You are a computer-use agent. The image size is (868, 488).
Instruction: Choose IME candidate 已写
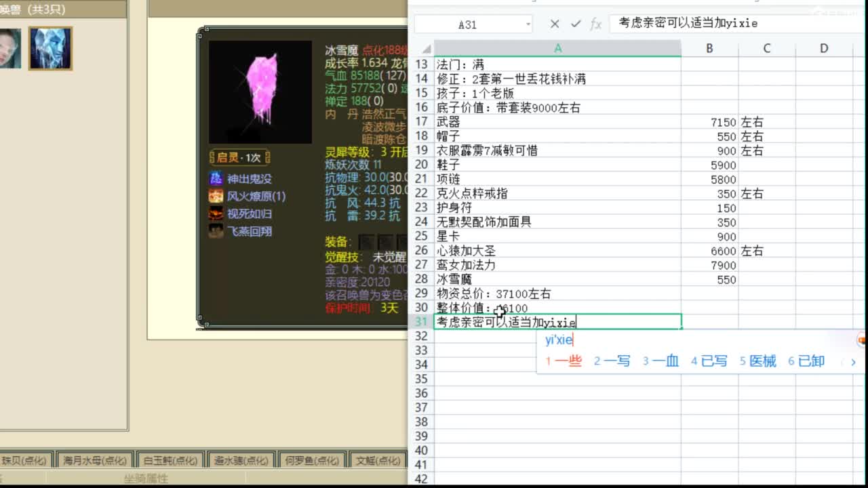click(x=709, y=361)
